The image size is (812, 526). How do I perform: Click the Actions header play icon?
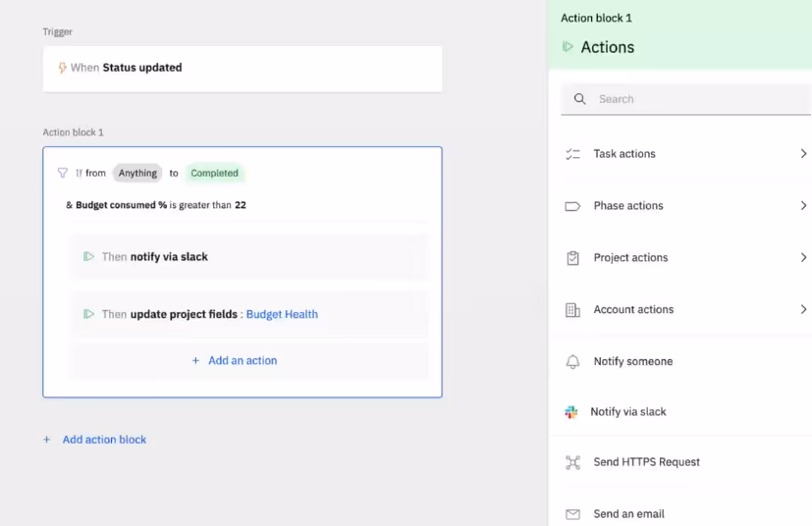(x=568, y=46)
